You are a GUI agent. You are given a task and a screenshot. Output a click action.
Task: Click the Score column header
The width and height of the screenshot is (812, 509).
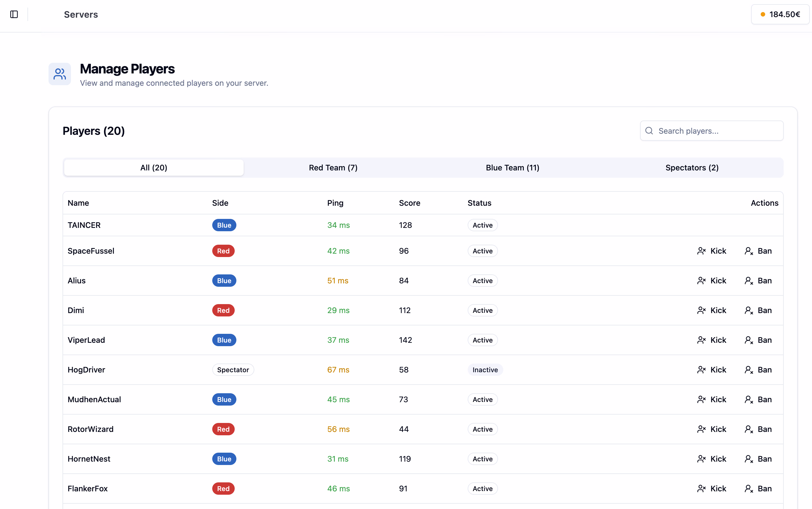(409, 203)
